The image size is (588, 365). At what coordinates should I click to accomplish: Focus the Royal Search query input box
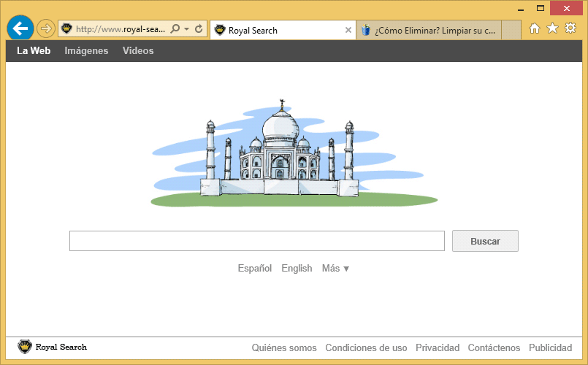click(257, 241)
